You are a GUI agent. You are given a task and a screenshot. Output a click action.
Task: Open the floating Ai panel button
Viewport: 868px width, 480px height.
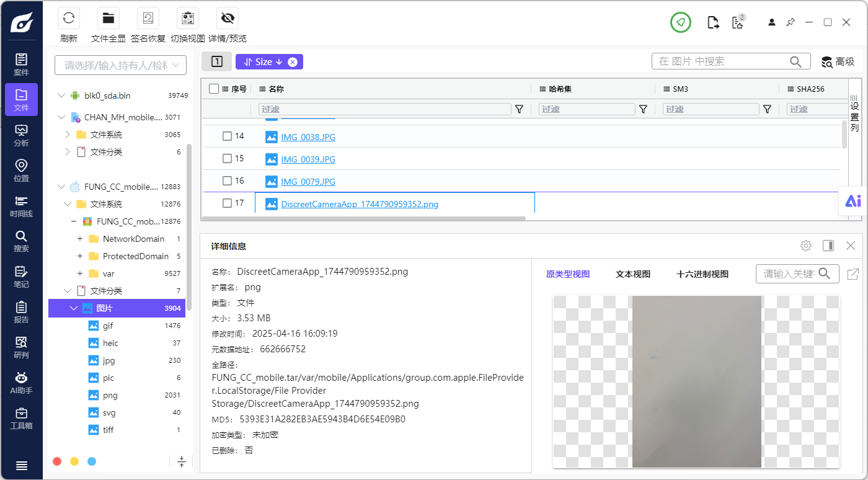[x=853, y=201]
